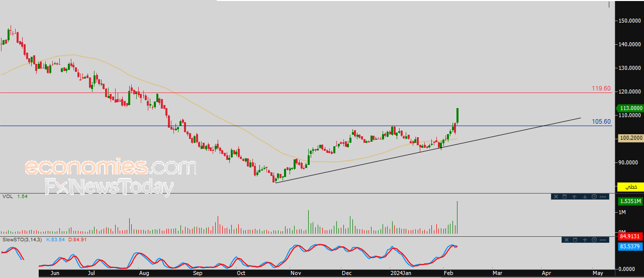Select the volume value tag 1.5351M
Image resolution: width=644 pixels, height=278 pixels.
coord(630,201)
